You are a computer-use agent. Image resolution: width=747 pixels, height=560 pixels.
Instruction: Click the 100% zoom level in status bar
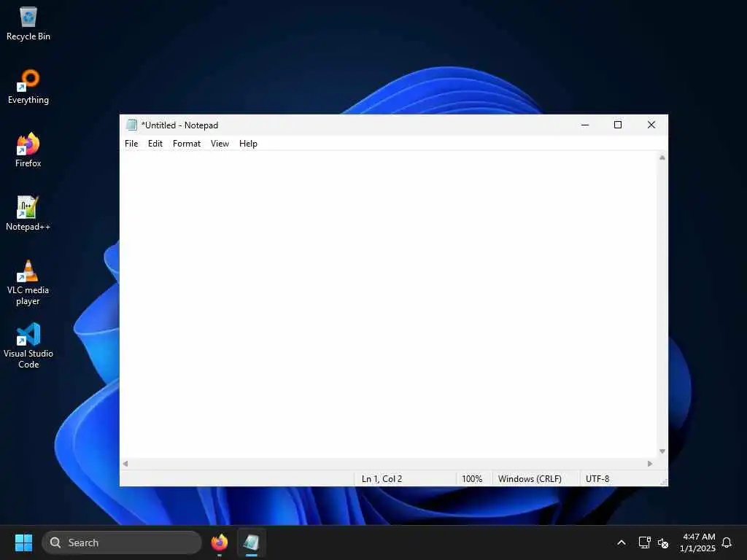coord(472,478)
